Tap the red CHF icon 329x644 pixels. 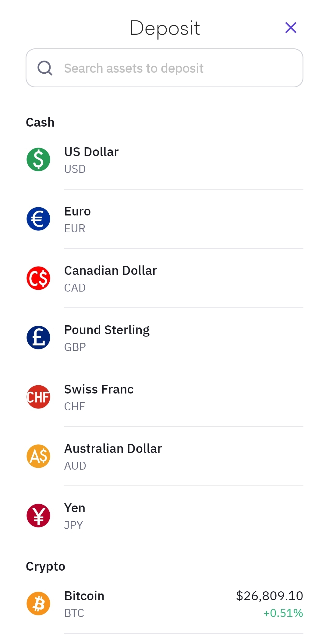pos(38,397)
